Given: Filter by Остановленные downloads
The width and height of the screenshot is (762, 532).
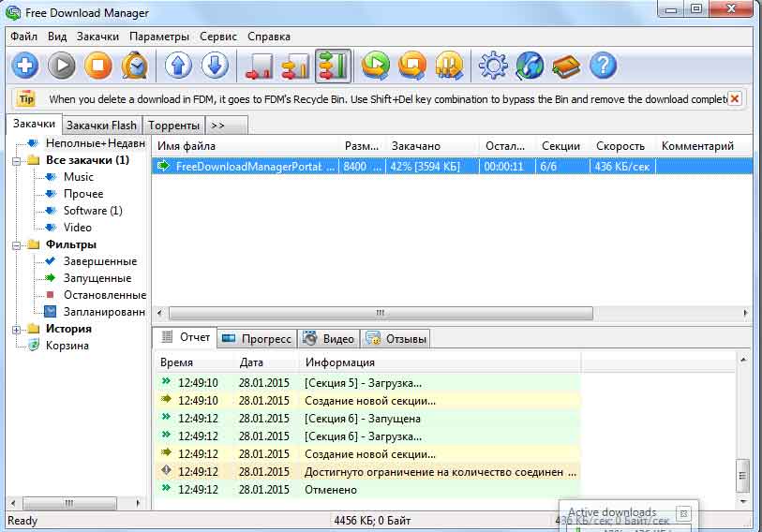Looking at the screenshot, I should point(104,295).
